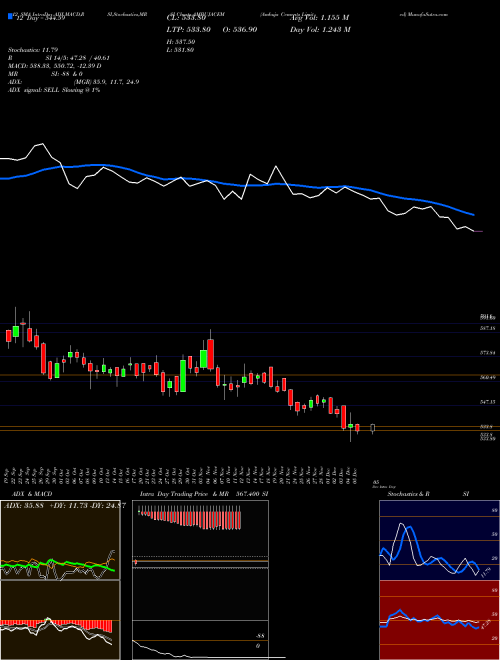This screenshot has height=660, width=500.
Task: Click the '(MGR) 35.9, 11.7, 24.9' ADX values
Action: click(x=106, y=82)
